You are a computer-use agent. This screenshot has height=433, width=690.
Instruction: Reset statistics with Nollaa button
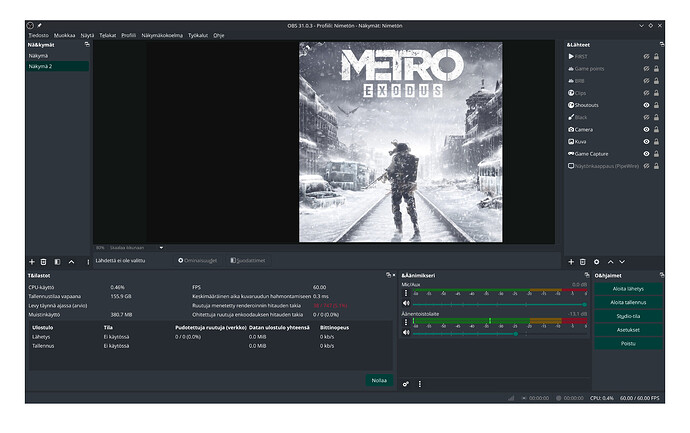pyautogui.click(x=379, y=380)
